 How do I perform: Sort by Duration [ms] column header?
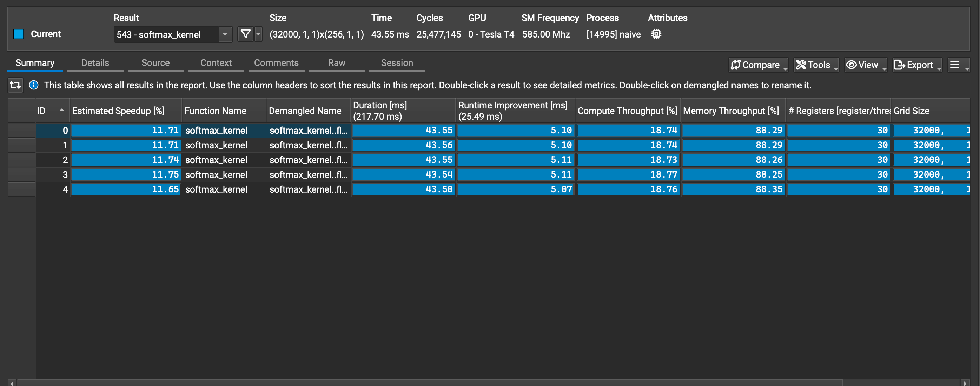click(403, 111)
